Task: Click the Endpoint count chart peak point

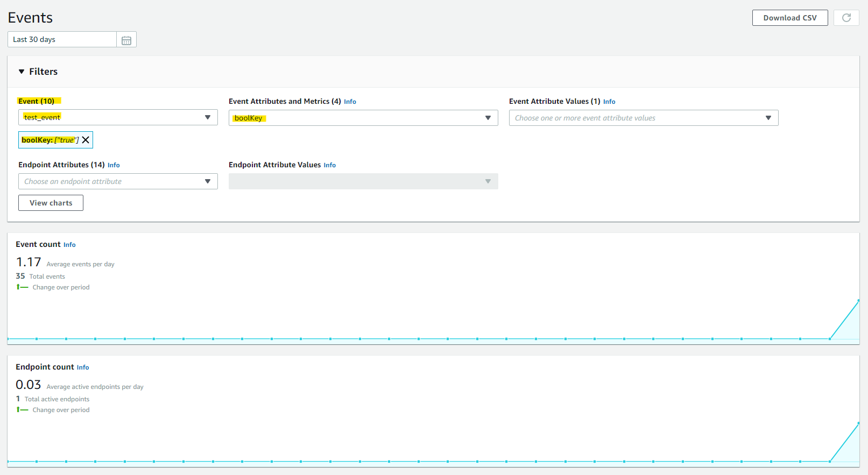Action: [x=858, y=423]
